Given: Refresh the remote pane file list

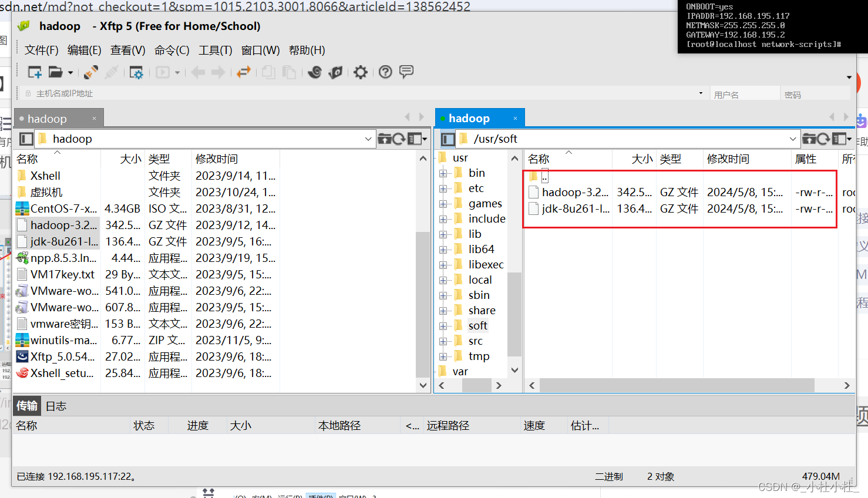Looking at the screenshot, I should tap(824, 139).
